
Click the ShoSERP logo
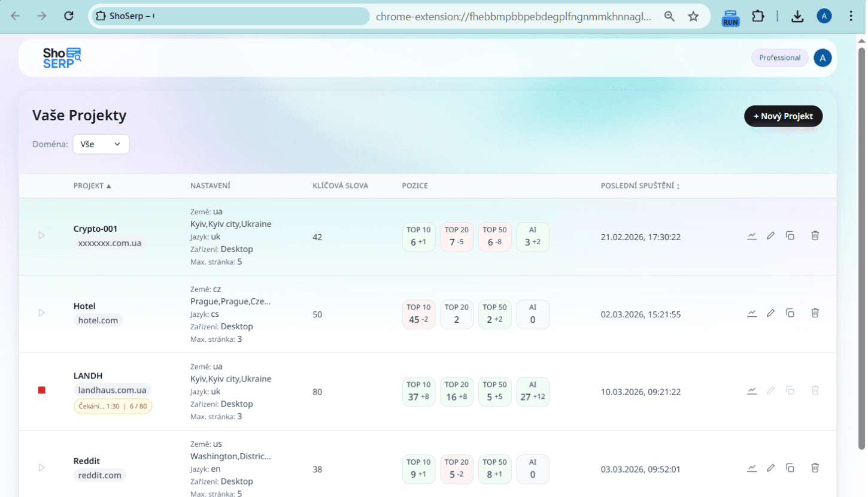62,57
